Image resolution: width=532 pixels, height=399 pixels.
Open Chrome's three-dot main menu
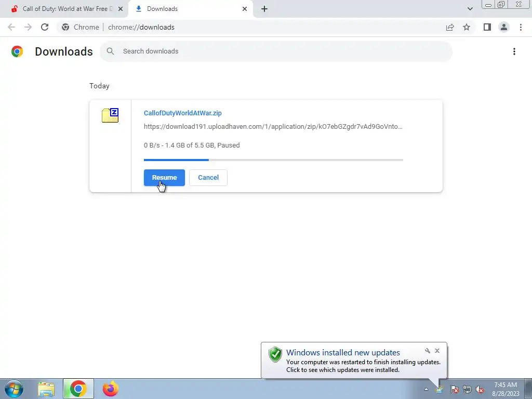(521, 27)
